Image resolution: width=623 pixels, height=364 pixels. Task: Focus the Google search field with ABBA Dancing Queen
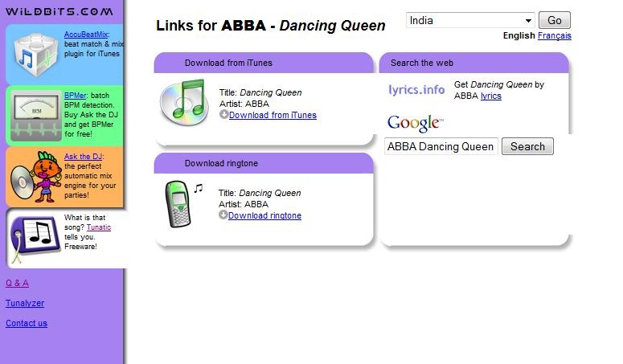point(441,146)
